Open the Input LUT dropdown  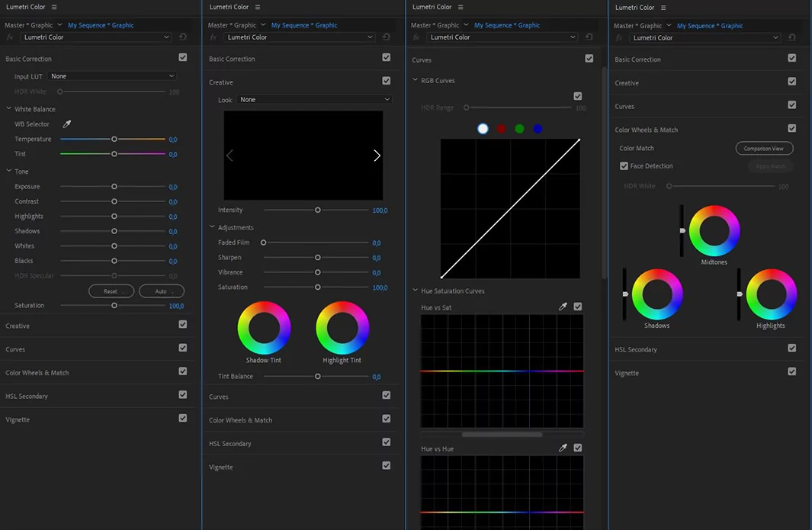coord(112,76)
